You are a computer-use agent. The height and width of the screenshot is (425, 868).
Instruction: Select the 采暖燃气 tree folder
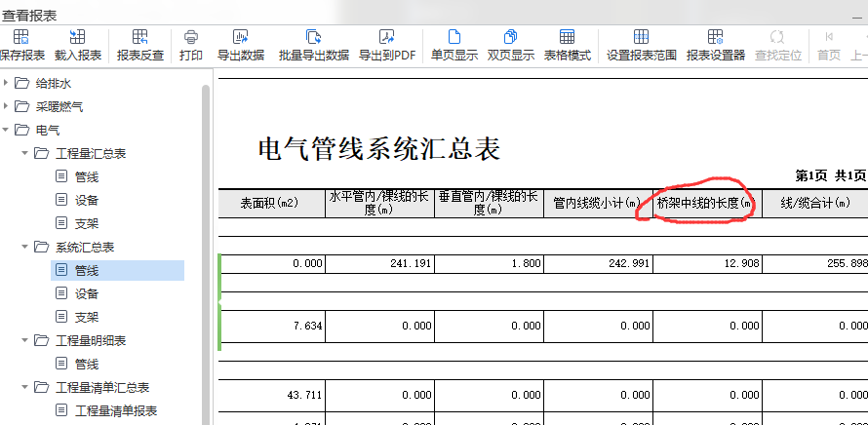[x=49, y=106]
